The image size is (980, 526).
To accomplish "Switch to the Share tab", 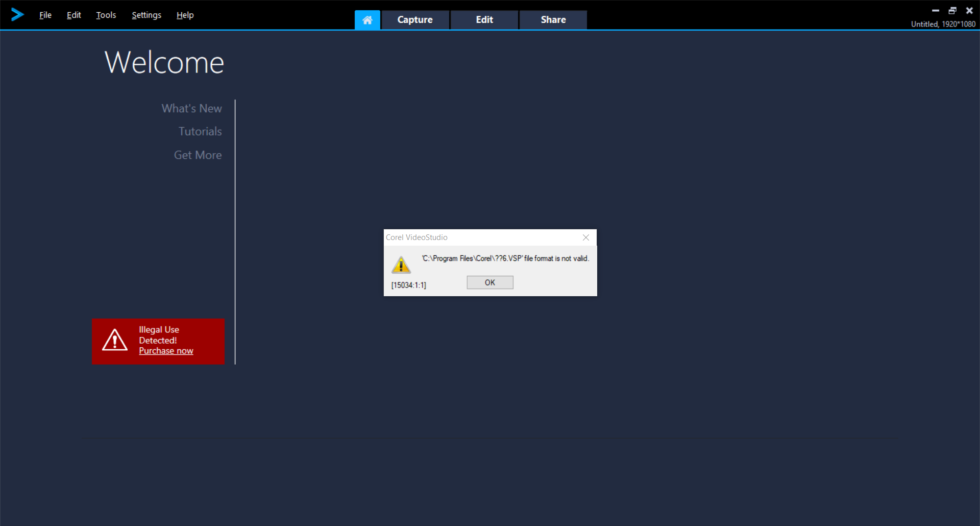I will coord(553,20).
